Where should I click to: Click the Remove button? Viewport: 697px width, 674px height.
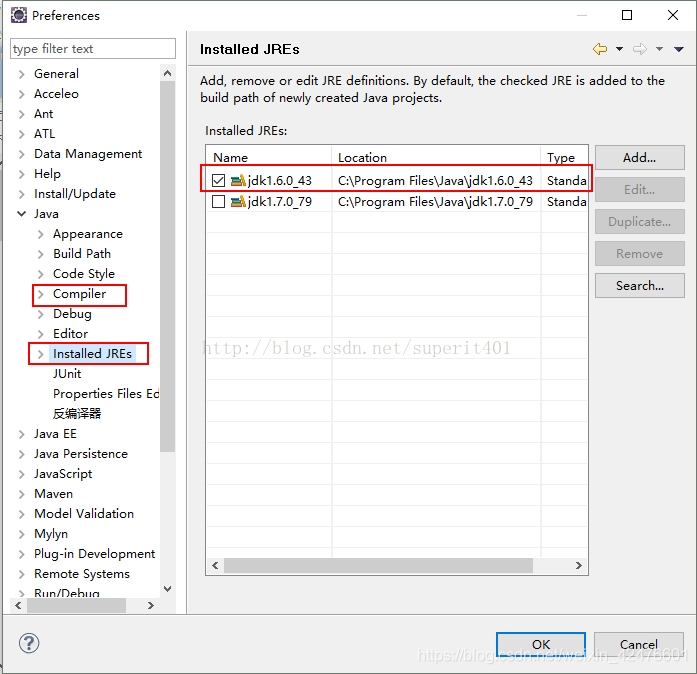click(639, 253)
